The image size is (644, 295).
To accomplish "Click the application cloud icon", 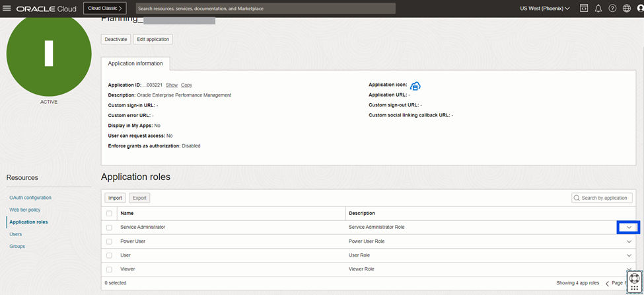I will click(415, 86).
